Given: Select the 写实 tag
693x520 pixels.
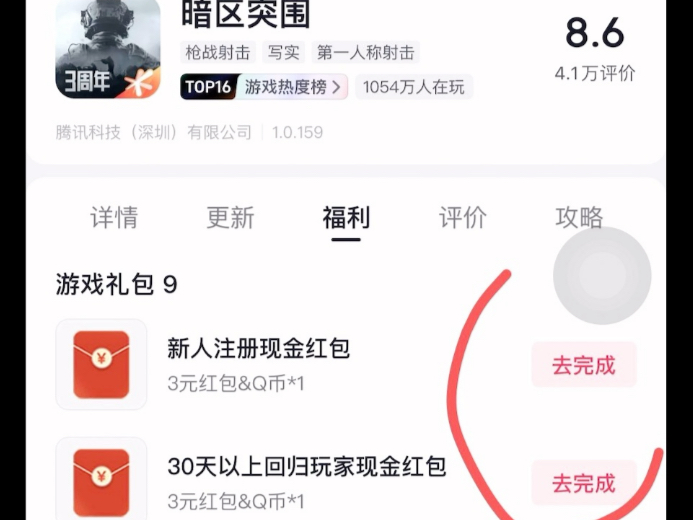Looking at the screenshot, I should click(x=283, y=53).
